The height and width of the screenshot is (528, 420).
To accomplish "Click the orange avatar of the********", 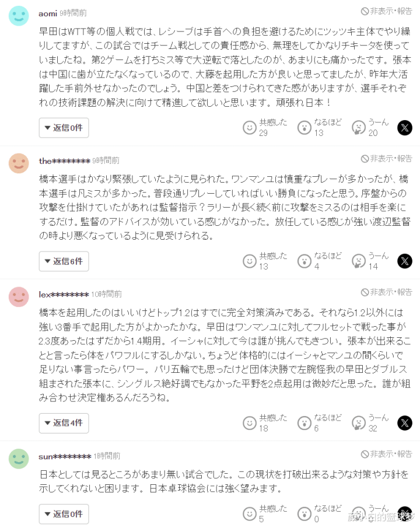I will click(x=19, y=163).
